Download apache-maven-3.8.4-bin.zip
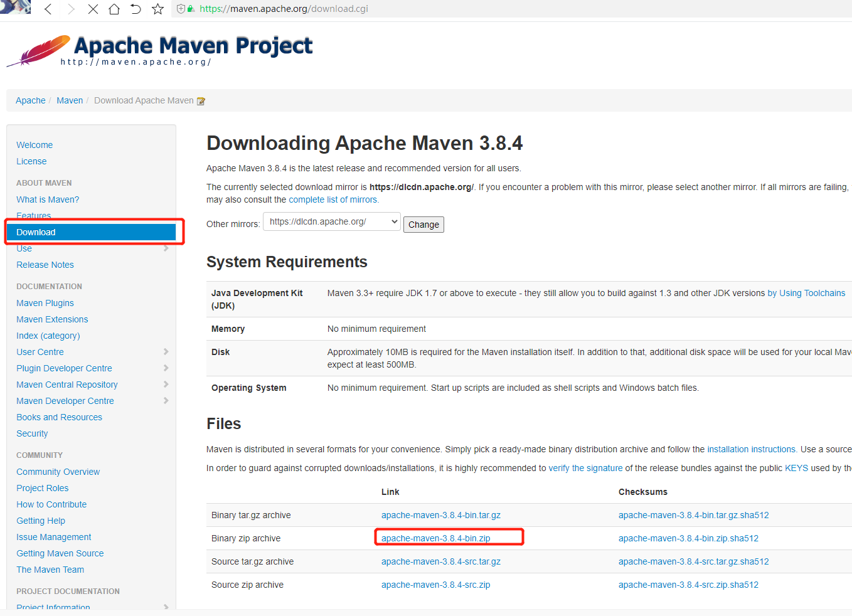 pyautogui.click(x=436, y=538)
